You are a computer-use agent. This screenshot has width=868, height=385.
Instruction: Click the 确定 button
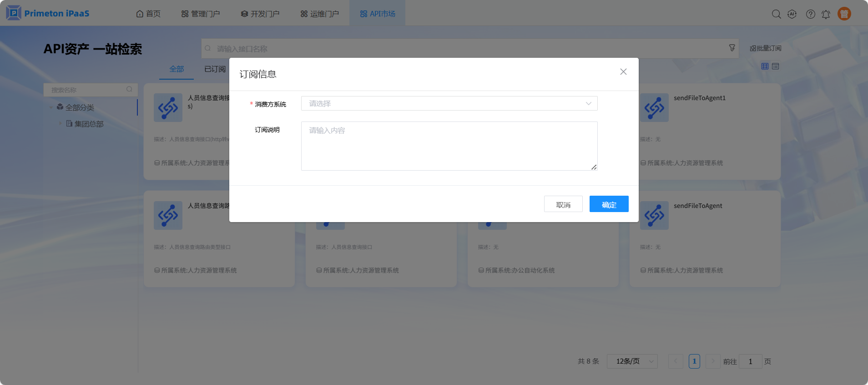pyautogui.click(x=609, y=204)
